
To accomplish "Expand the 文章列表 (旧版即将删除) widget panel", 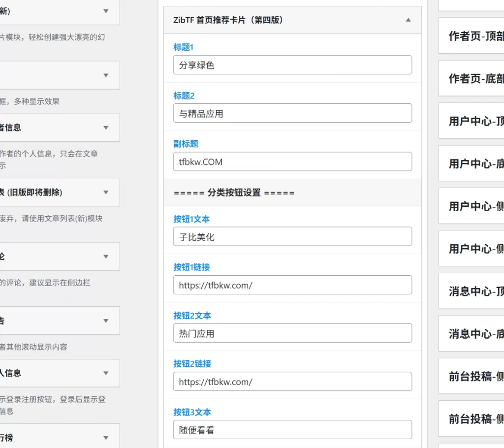I will (106, 192).
